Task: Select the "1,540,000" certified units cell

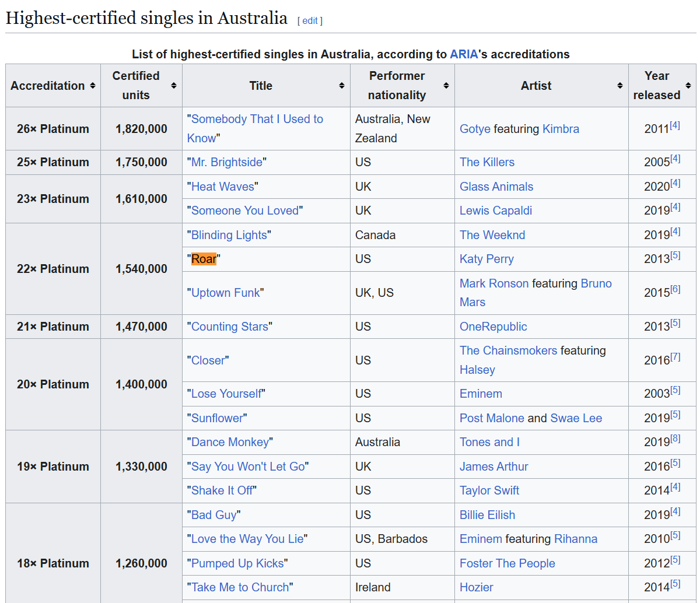Action: [141, 269]
